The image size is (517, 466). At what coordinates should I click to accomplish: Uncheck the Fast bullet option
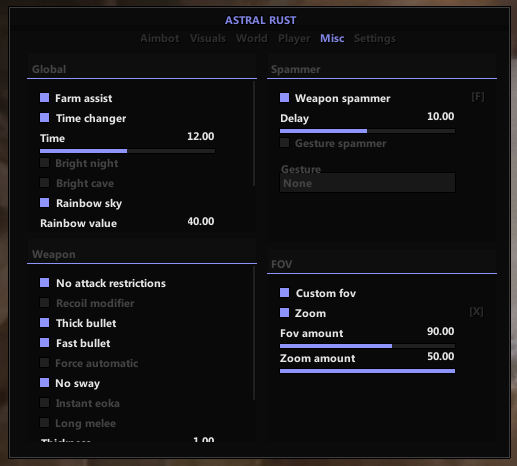[x=45, y=343]
